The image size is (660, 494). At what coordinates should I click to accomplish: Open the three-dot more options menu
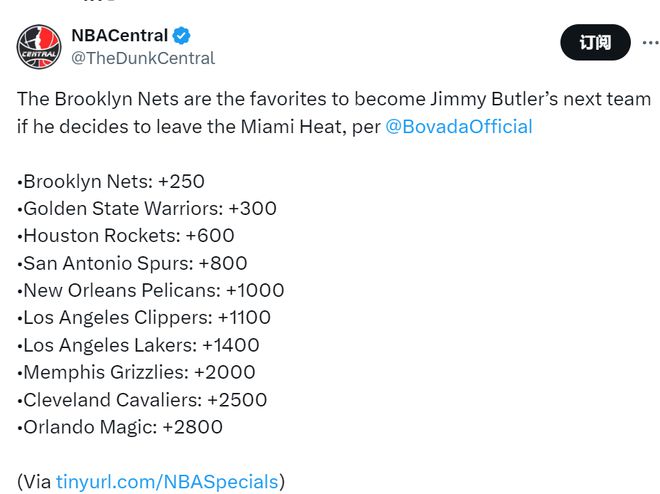(651, 42)
